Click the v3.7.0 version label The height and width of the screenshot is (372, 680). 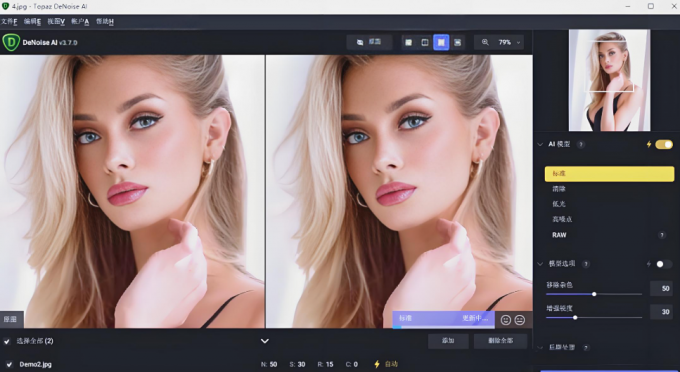click(68, 42)
